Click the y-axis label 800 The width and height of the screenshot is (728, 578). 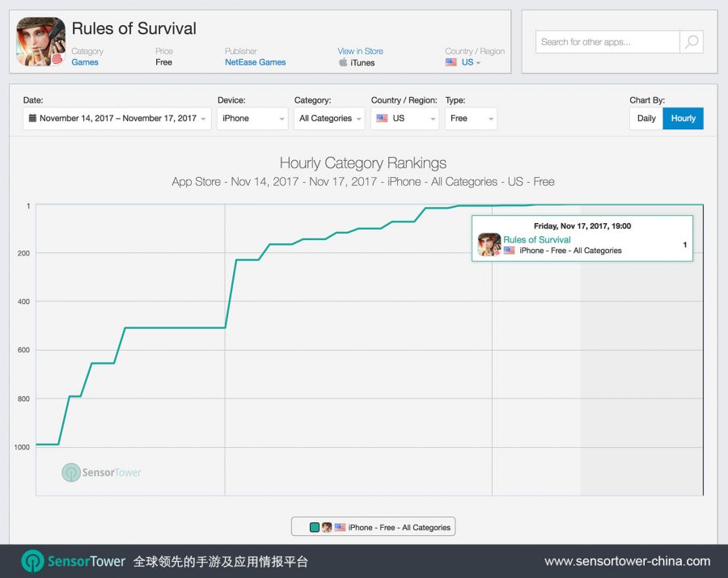click(23, 399)
